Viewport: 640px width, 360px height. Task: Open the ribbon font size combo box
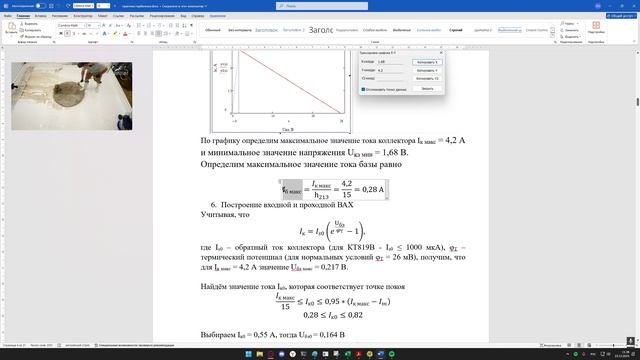(93, 25)
